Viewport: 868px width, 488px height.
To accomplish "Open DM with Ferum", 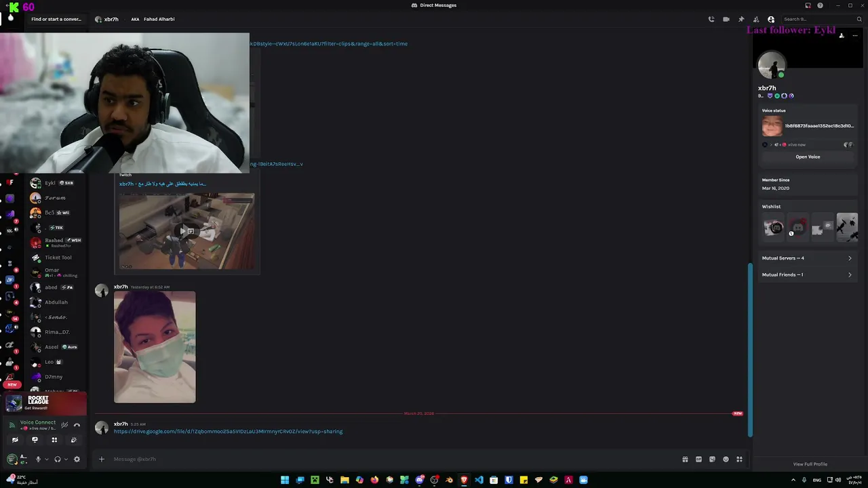I will click(57, 198).
